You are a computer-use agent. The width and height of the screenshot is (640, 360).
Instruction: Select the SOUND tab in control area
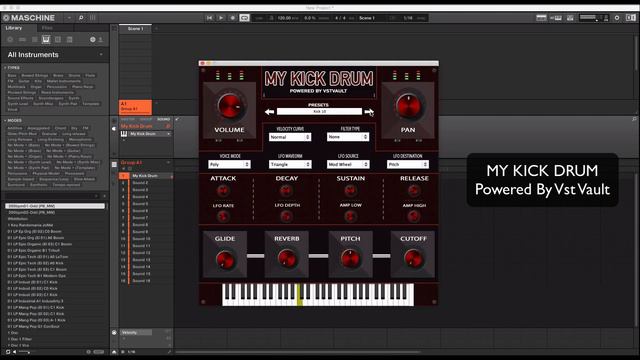[164, 120]
